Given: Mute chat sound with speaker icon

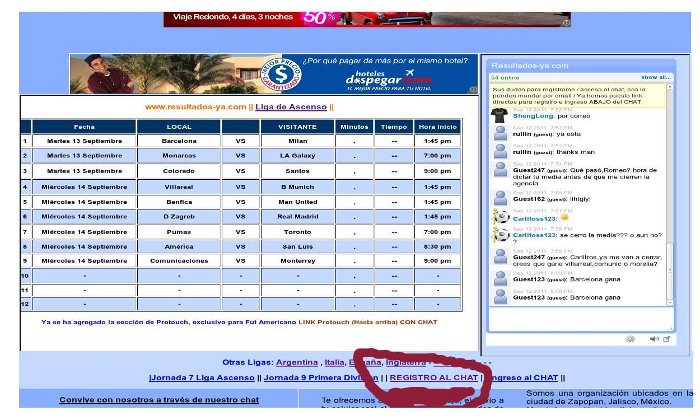Looking at the screenshot, I should [655, 339].
